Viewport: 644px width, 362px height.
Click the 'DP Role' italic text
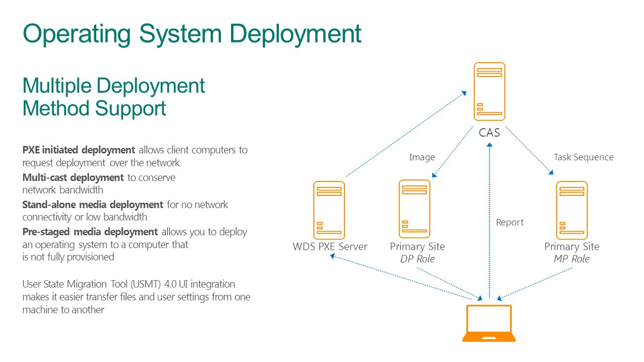click(x=417, y=259)
